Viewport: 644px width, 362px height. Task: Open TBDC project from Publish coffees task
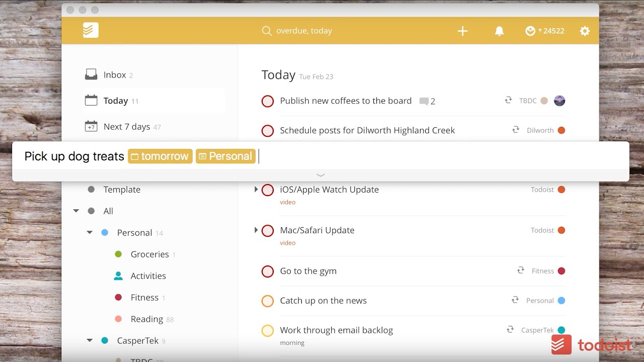pos(528,101)
